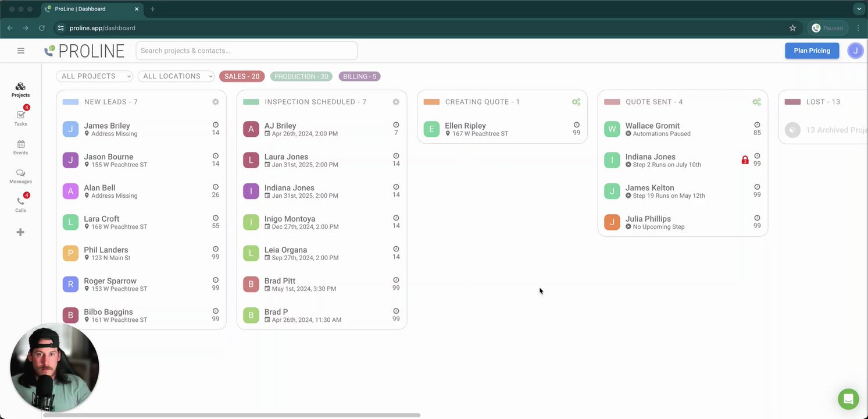Click the horizontal scrollbar at bottom

pos(231,415)
